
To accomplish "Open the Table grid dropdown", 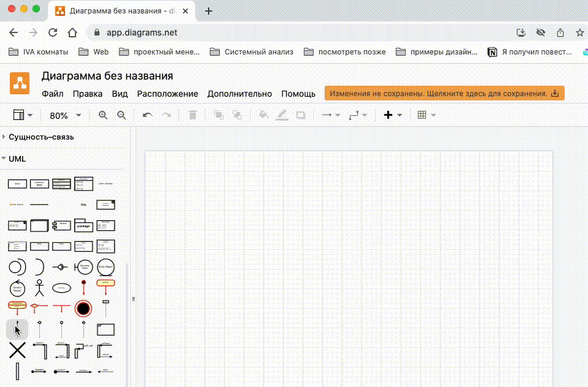I will click(x=426, y=115).
